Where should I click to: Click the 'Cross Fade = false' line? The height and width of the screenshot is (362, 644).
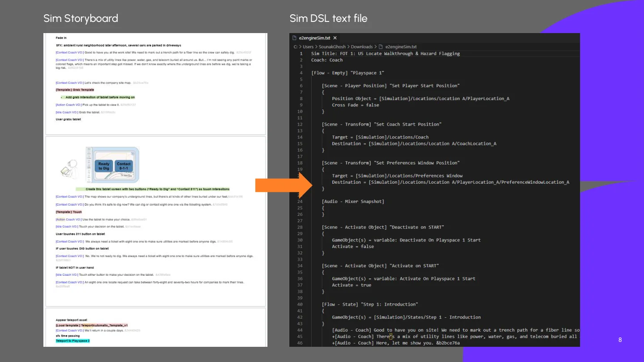(356, 105)
